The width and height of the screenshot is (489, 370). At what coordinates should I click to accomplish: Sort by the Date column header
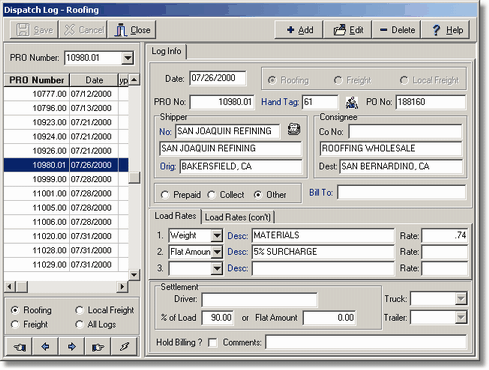94,80
